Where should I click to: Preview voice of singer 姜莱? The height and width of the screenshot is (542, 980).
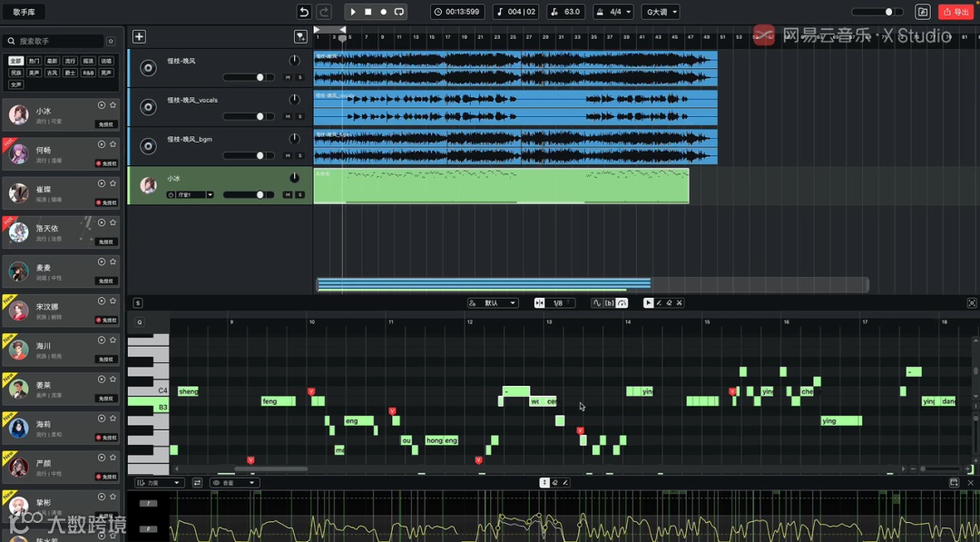(102, 379)
